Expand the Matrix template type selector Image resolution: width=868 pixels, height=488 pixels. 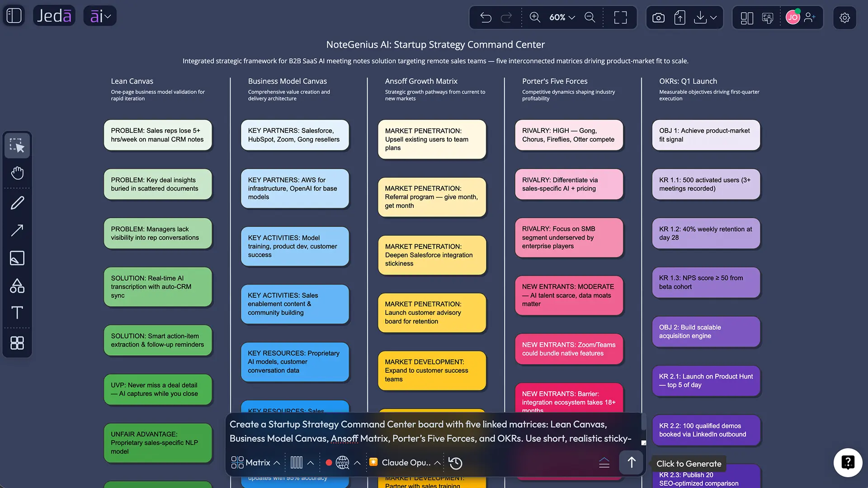click(255, 462)
